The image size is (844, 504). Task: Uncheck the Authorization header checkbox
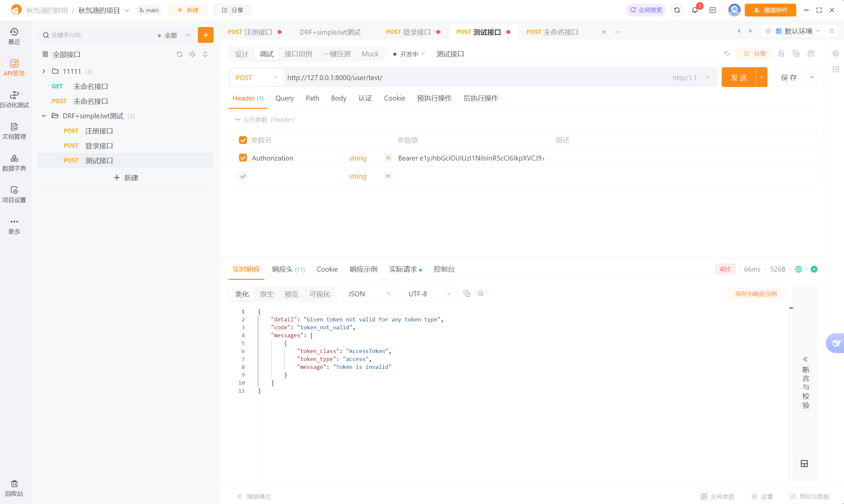click(243, 158)
